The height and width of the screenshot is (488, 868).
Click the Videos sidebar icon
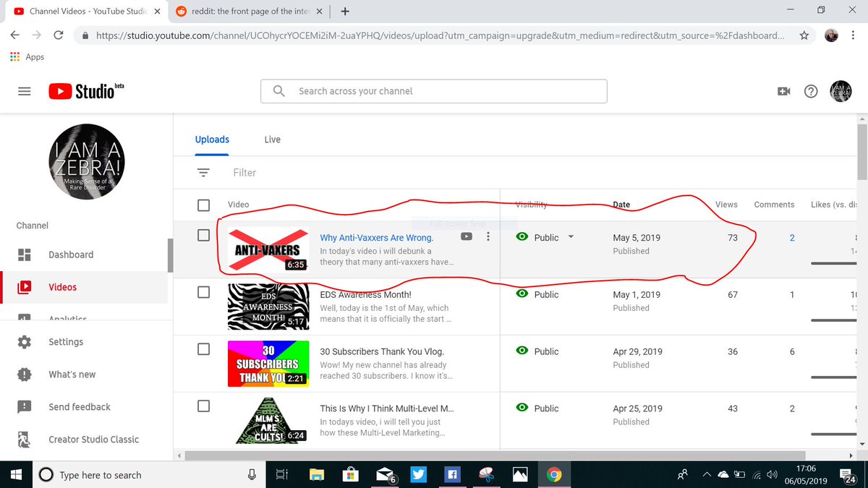click(24, 287)
